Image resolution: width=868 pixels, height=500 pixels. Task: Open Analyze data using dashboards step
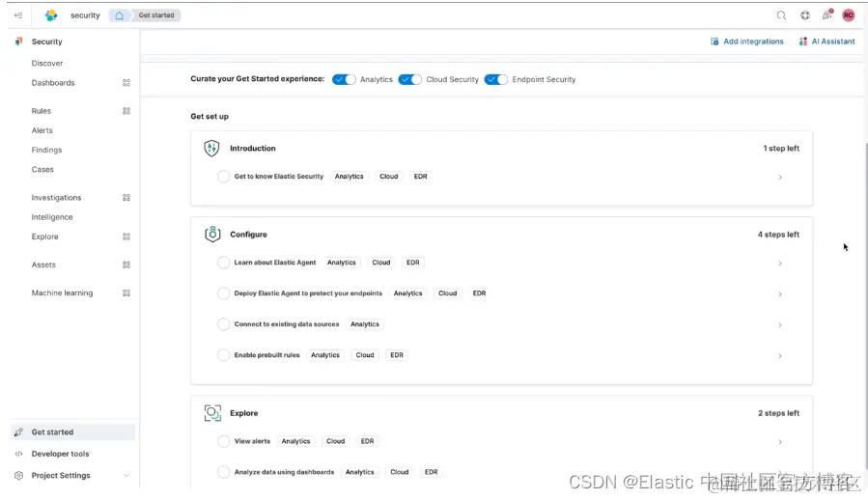284,472
